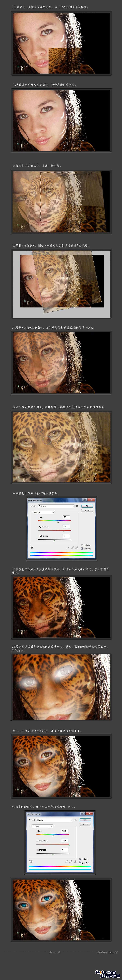Click step 15 merged leopard face image
This screenshot has height=980, width=122.
click(x=61, y=447)
